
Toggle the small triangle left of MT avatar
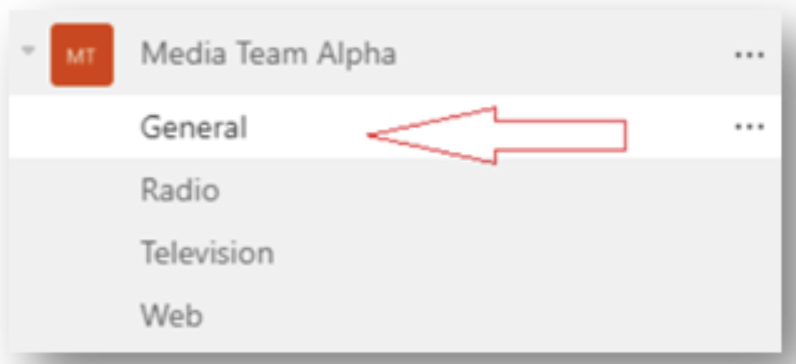[x=28, y=50]
